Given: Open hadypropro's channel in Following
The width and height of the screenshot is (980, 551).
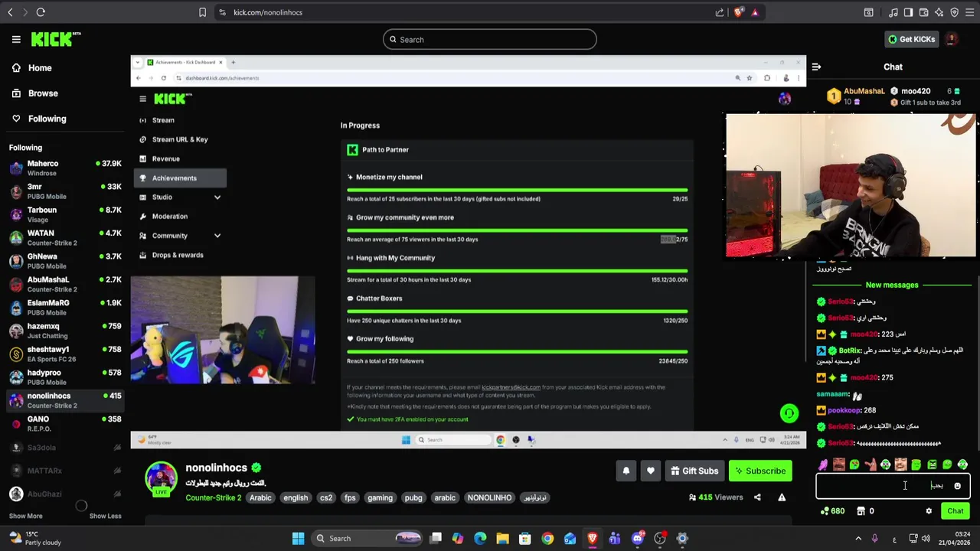Looking at the screenshot, I should (65, 377).
